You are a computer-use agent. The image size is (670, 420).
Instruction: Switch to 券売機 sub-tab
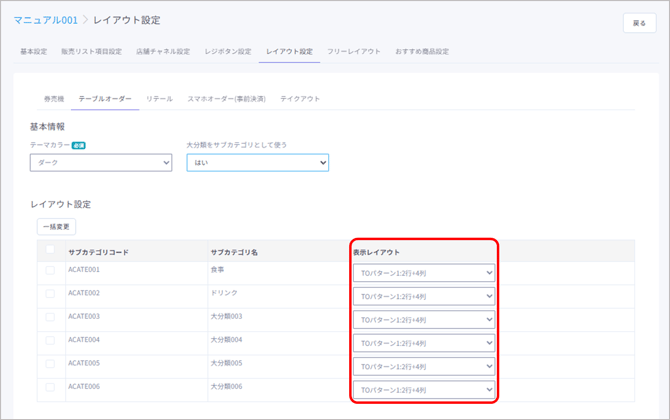(x=54, y=99)
